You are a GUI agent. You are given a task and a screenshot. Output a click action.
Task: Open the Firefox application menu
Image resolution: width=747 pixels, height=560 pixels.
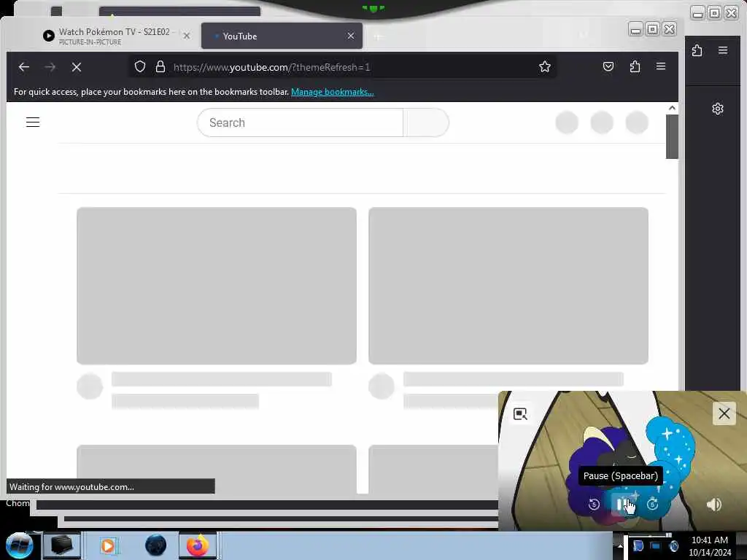point(660,66)
